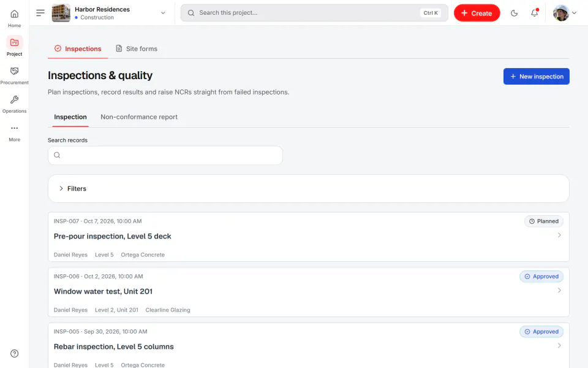The image size is (588, 368).
Task: Open Window water test, Unit 201
Action: [x=103, y=291]
